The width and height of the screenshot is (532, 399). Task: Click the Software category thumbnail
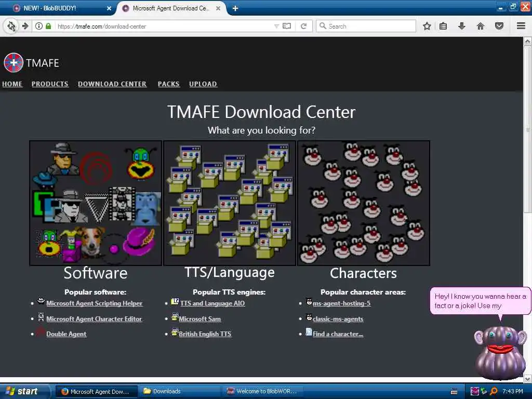tap(96, 203)
